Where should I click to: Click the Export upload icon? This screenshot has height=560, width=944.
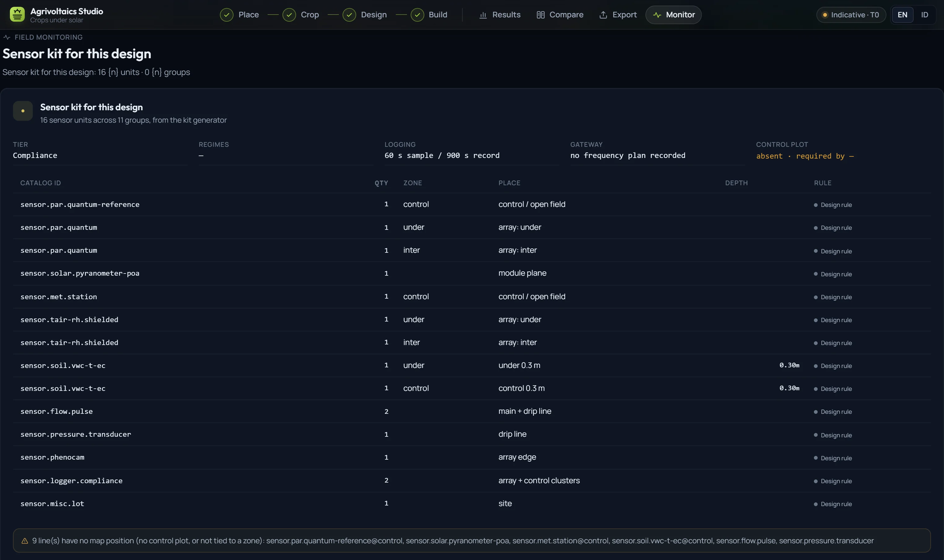603,15
